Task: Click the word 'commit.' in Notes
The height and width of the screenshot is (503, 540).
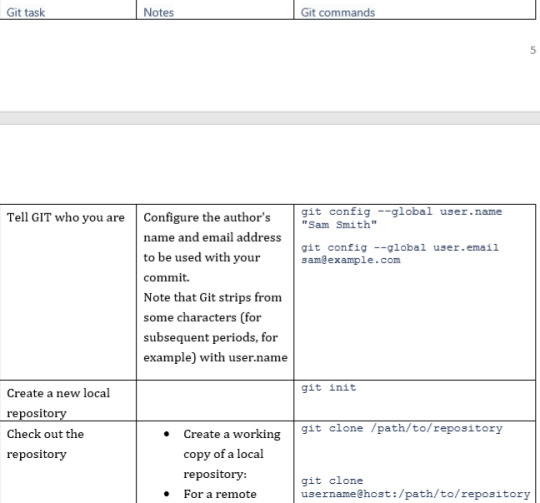Action: 166,277
